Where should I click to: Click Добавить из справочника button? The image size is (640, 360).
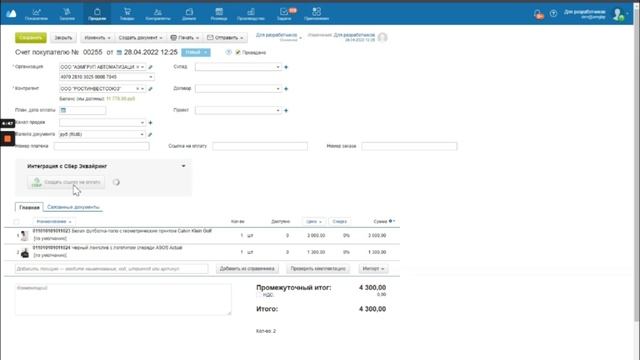[247, 269]
